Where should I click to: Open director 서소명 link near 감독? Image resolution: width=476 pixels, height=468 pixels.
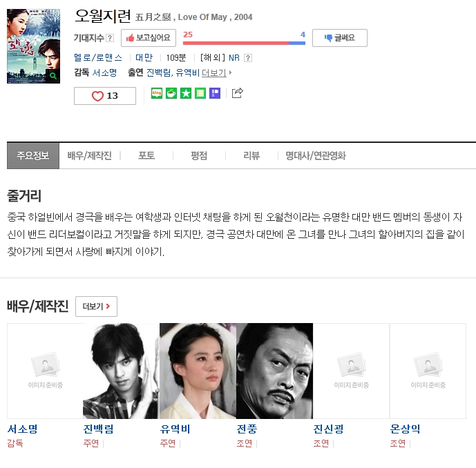click(x=104, y=72)
